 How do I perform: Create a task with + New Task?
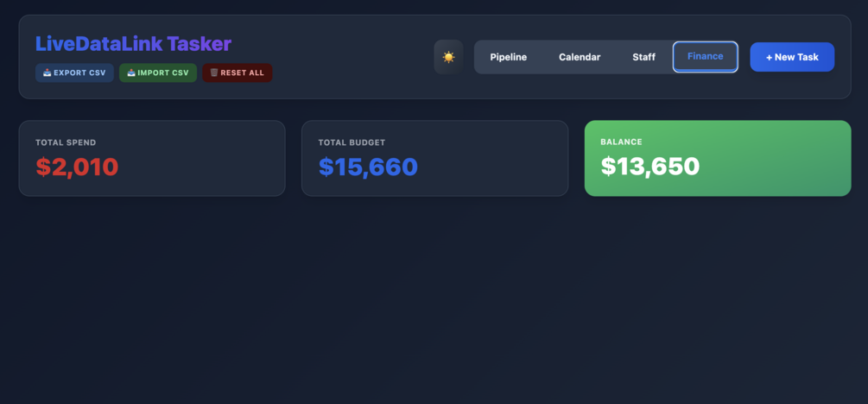(x=792, y=57)
